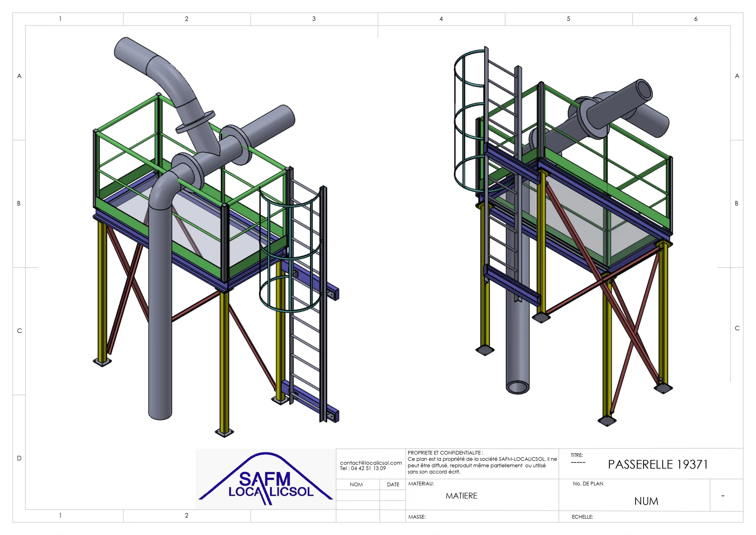Click column marker 6 on top border
Image resolution: width=756 pixels, height=535 pixels.
pyautogui.click(x=696, y=19)
